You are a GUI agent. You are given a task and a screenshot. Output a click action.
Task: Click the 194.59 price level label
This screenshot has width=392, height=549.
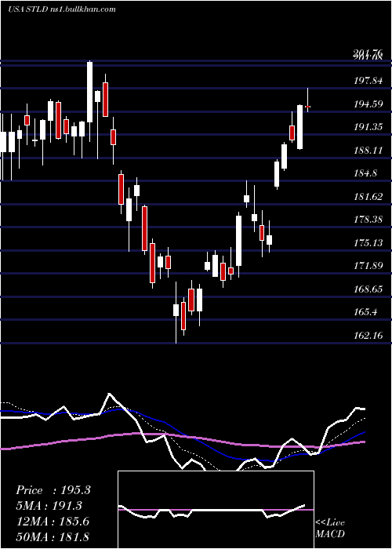pyautogui.click(x=368, y=104)
